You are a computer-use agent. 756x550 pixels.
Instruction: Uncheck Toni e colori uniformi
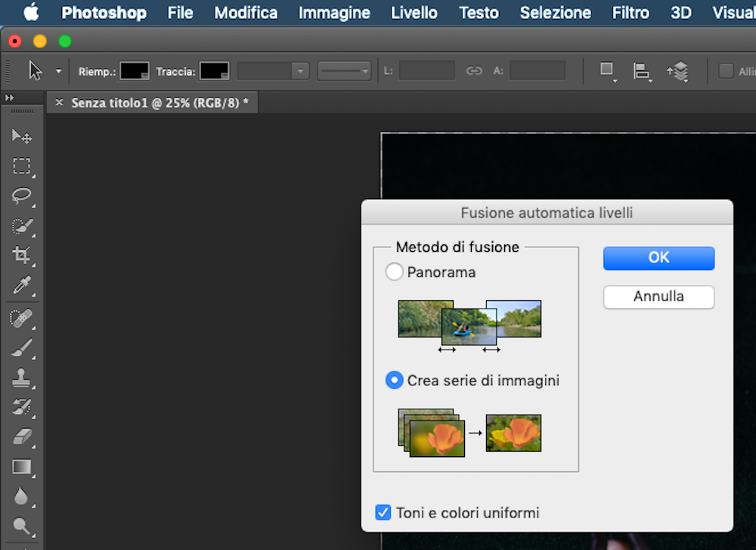tap(383, 512)
